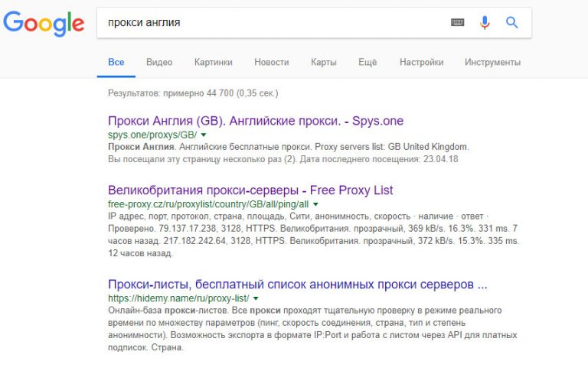Switch to the Картинки tab
588x371 pixels.
214,62
